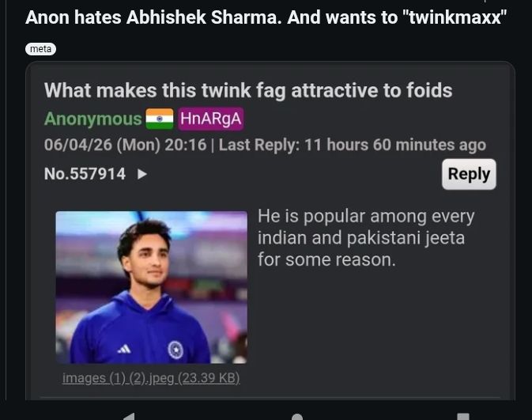The height and width of the screenshot is (420, 532).
Task: Click the word twinkmaxx in the title
Action: pyautogui.click(x=455, y=17)
